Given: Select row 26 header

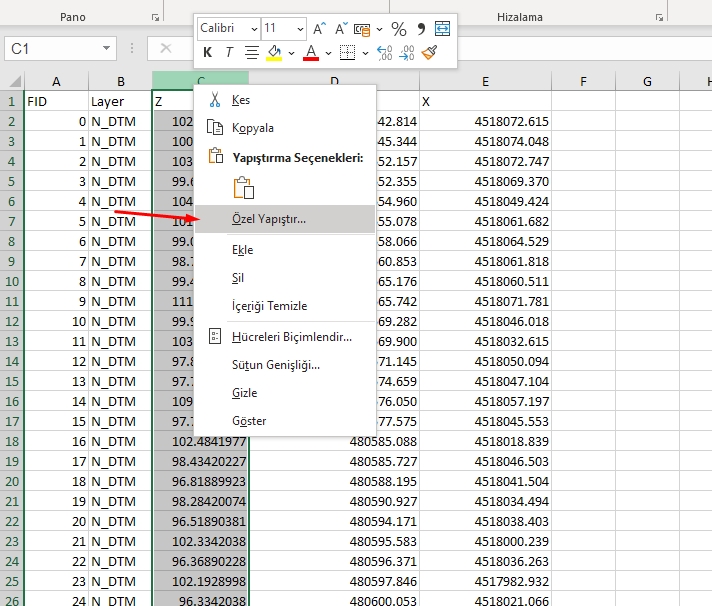Looking at the screenshot, I should [x=12, y=600].
